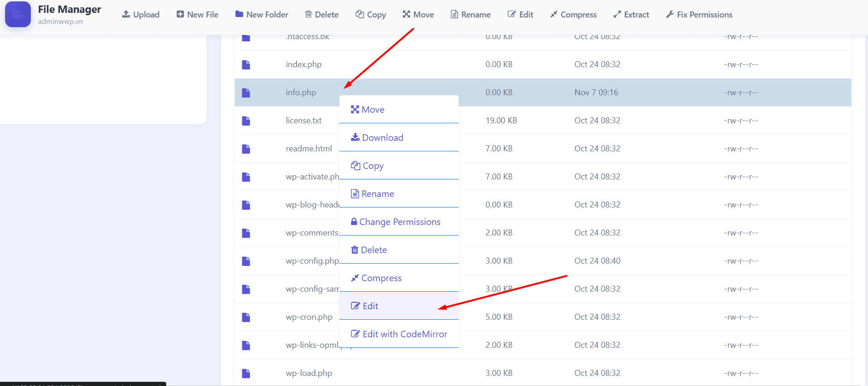This screenshot has width=868, height=386.
Task: Choose Edit in the context menu
Action: coord(365,306)
